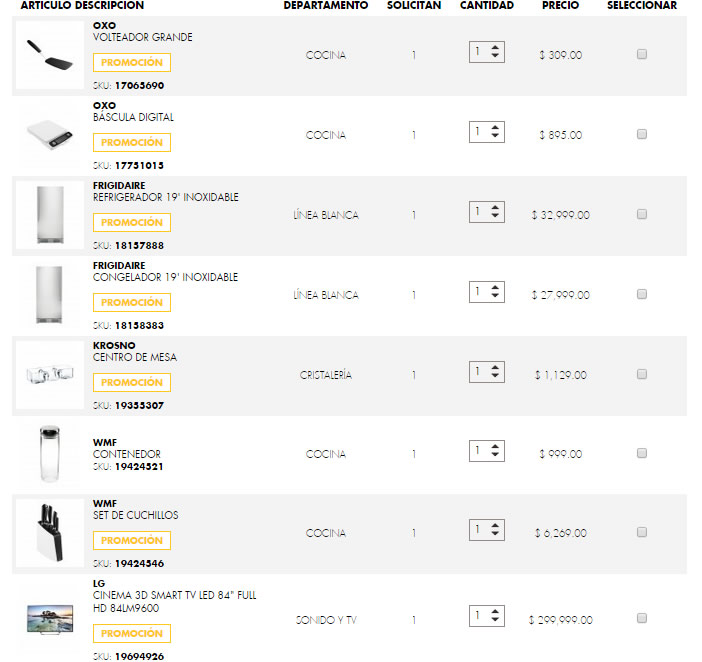This screenshot has width=702, height=662.
Task: Click the WMF Contenedor product image
Action: (x=50, y=455)
